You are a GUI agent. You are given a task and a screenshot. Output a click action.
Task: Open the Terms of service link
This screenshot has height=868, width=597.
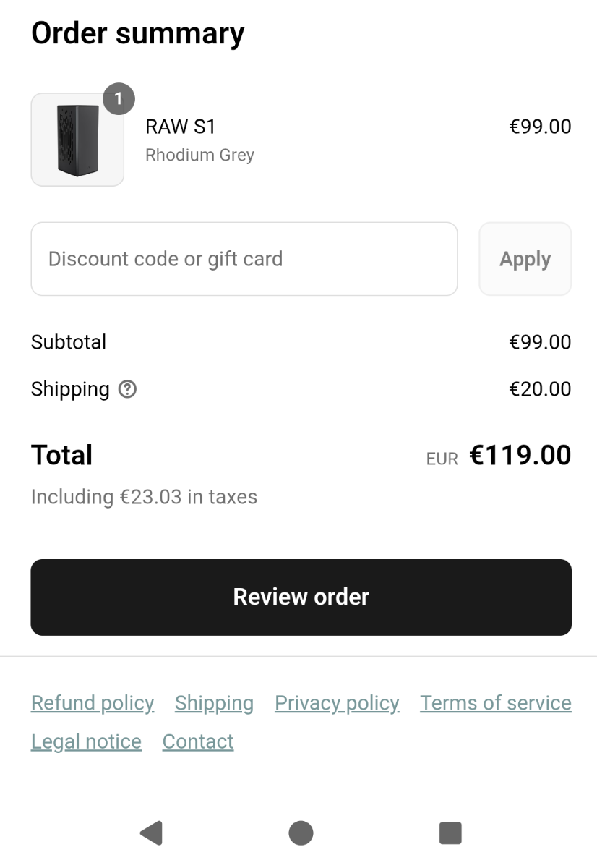[496, 703]
